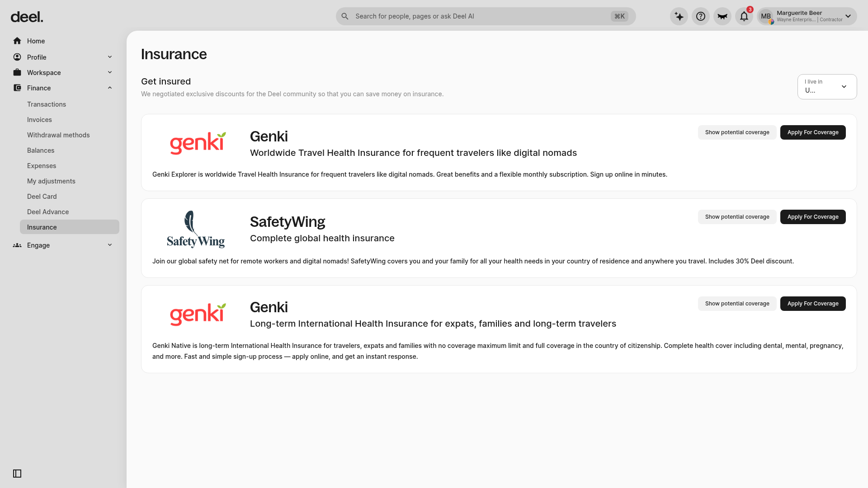Image resolution: width=868 pixels, height=488 pixels.
Task: Click Genki Native logo thumbnail
Action: [x=198, y=314]
